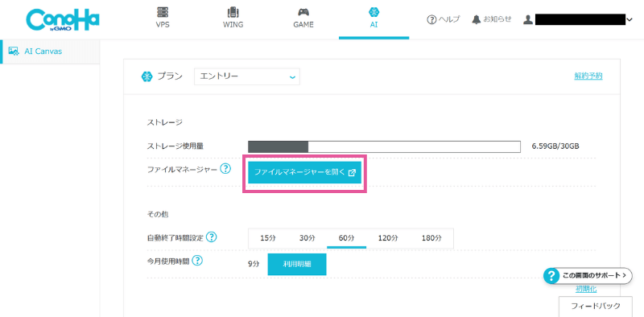
Task: Open 利用明細 usage details
Action: [x=297, y=265]
